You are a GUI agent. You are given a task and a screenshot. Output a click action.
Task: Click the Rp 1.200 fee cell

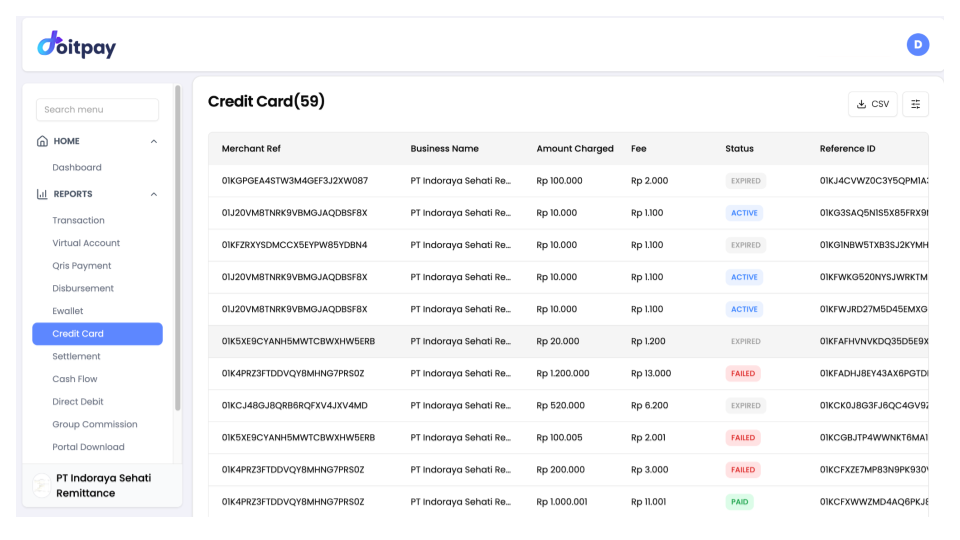pos(648,342)
